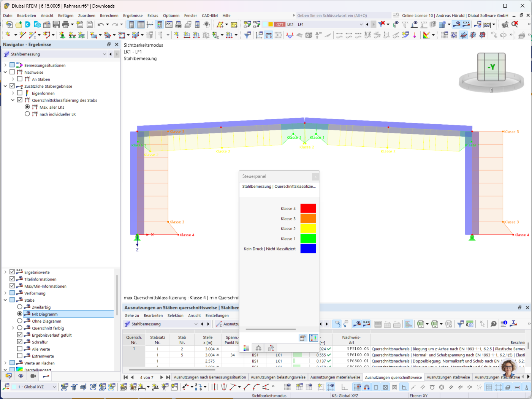The width and height of the screenshot is (532, 399).
Task: Click the Klasse 4 red color swatch
Action: (308, 208)
